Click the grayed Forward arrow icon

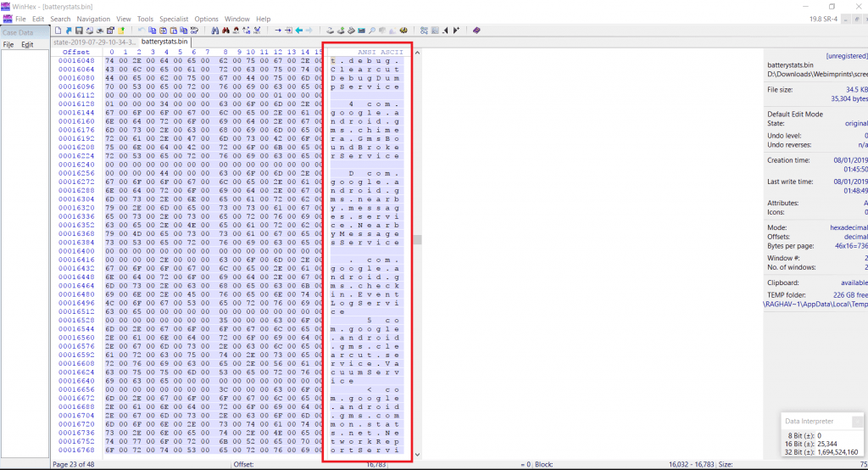(x=309, y=31)
